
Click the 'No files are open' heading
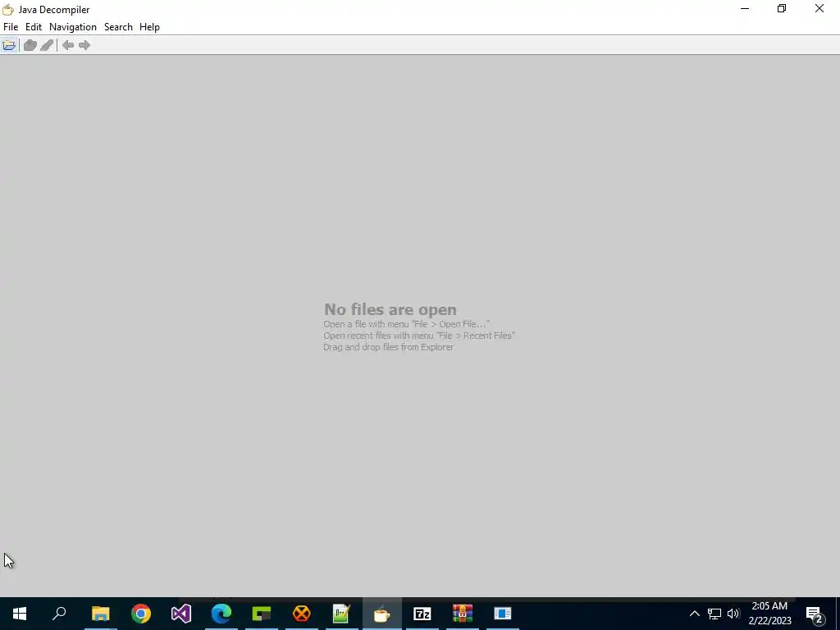click(x=390, y=309)
